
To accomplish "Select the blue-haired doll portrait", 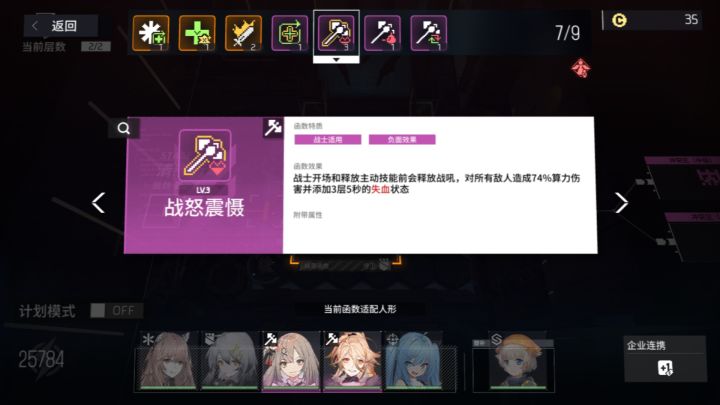I will pyautogui.click(x=413, y=361).
